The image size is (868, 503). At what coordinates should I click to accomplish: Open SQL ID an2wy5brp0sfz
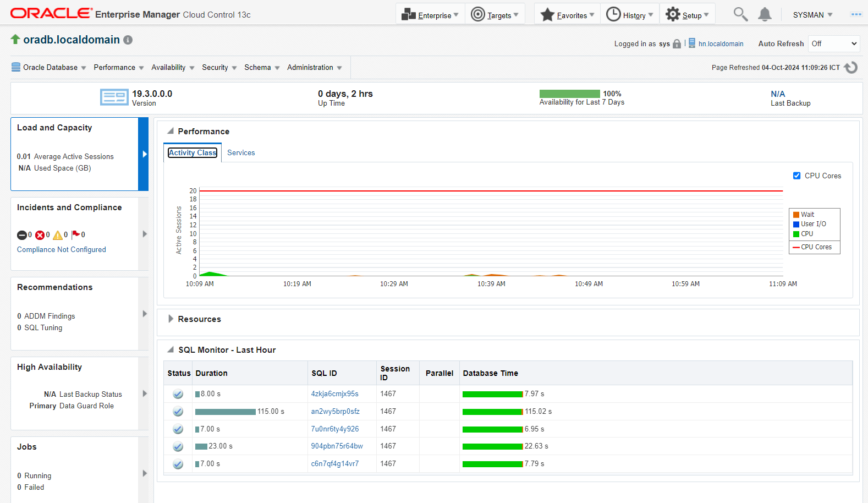coord(335,411)
